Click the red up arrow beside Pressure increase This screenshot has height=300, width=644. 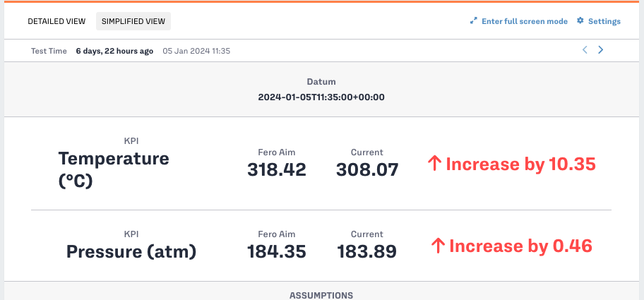tap(438, 246)
